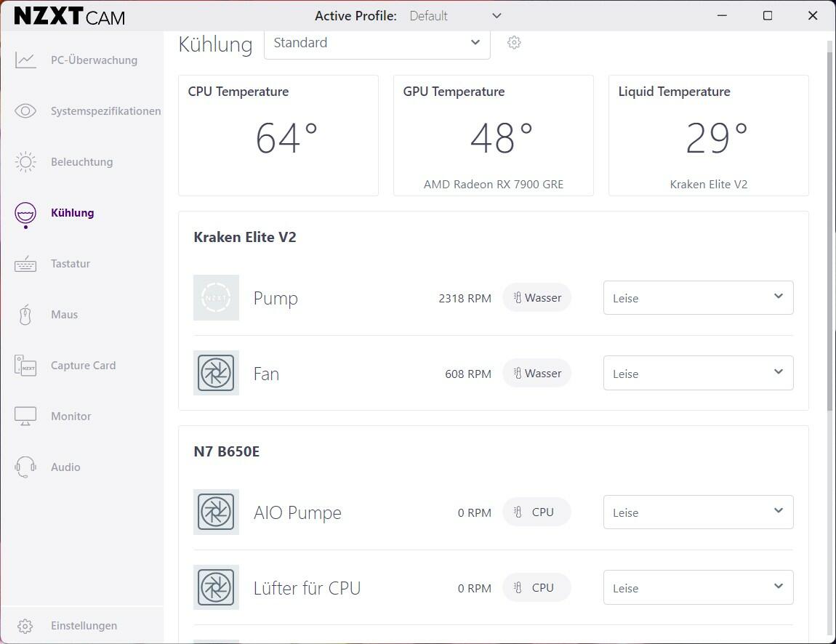Click the N7 B650E section heading

pyautogui.click(x=227, y=451)
